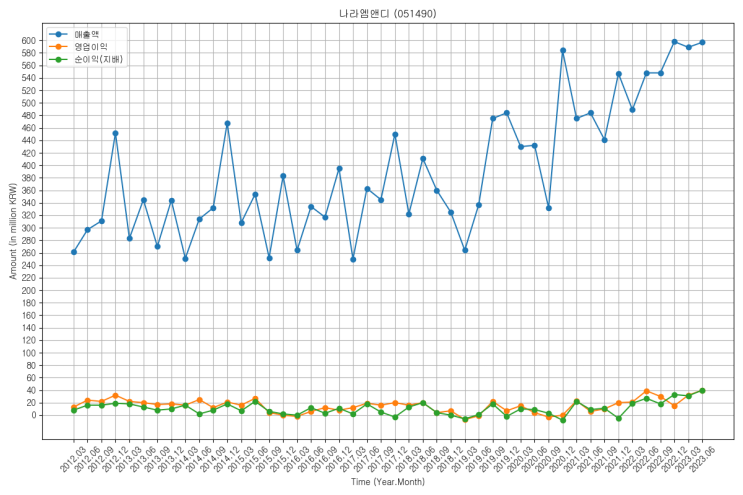The image size is (743, 495).
Task: Select the 순이익(지배) legend label
Action: tap(99, 59)
